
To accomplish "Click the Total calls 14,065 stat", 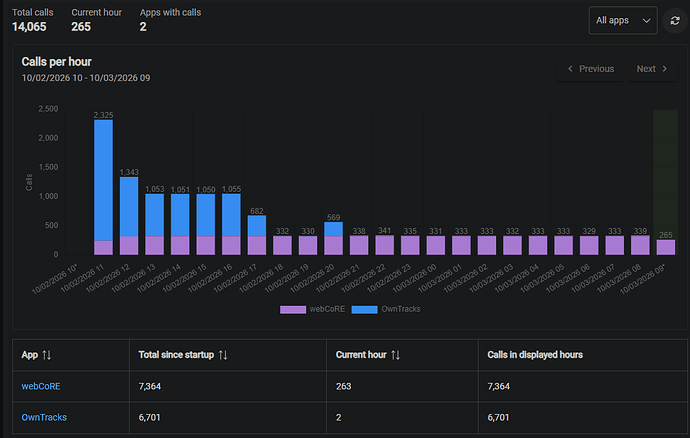I will coord(33,20).
